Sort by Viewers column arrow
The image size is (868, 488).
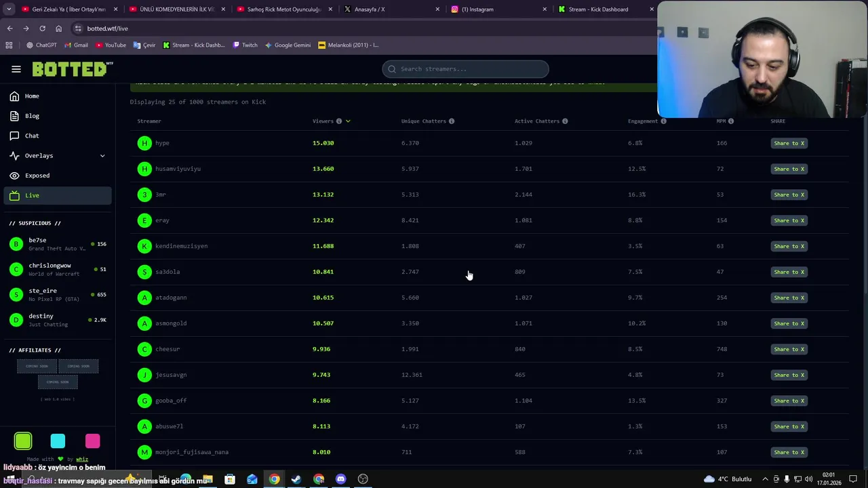[348, 121]
